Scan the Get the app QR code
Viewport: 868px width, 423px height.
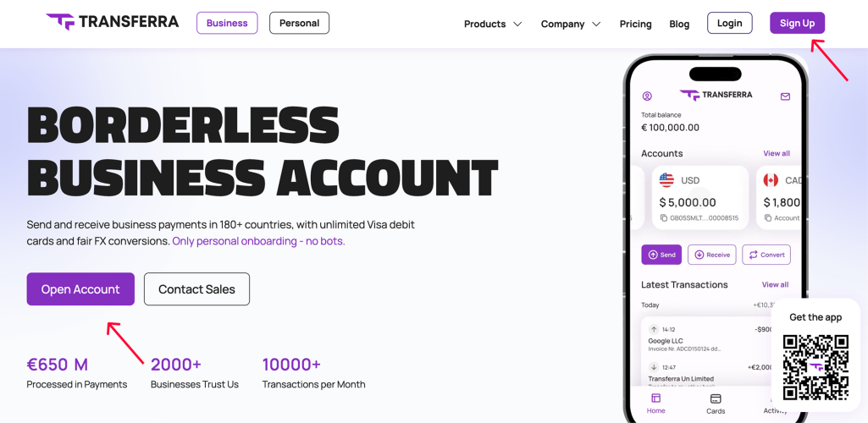(815, 367)
